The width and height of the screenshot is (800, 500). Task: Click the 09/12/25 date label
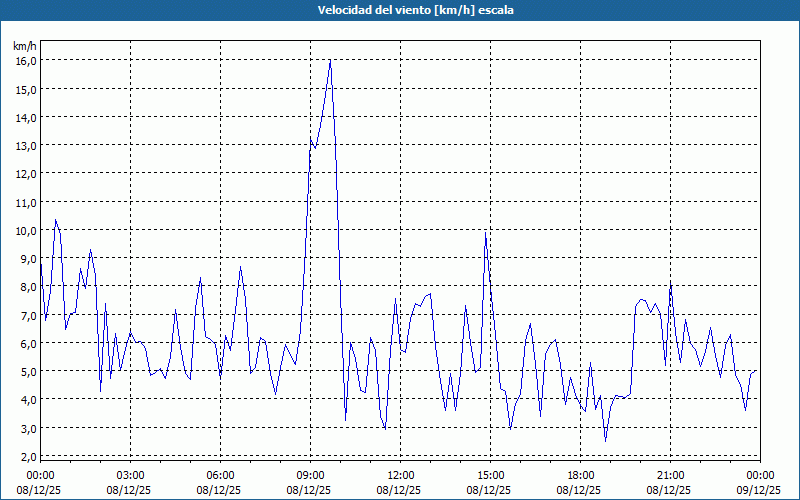point(759,490)
